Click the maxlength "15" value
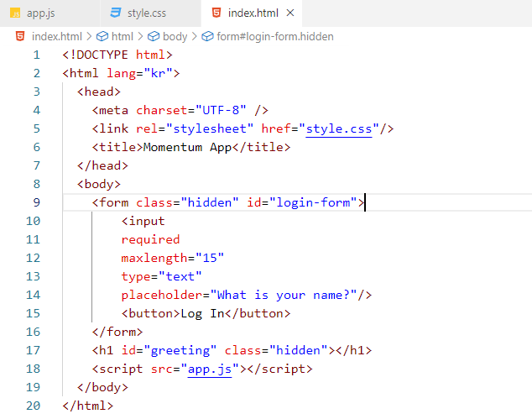The height and width of the screenshot is (419, 532). [x=210, y=258]
